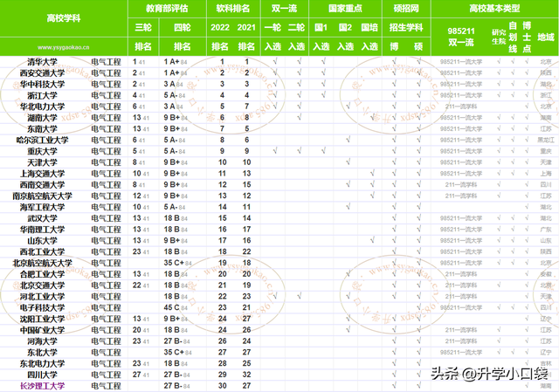Image resolution: width=559 pixels, height=392 pixels.
Task: Click the 海军工程大学 cell
Action: (42, 207)
